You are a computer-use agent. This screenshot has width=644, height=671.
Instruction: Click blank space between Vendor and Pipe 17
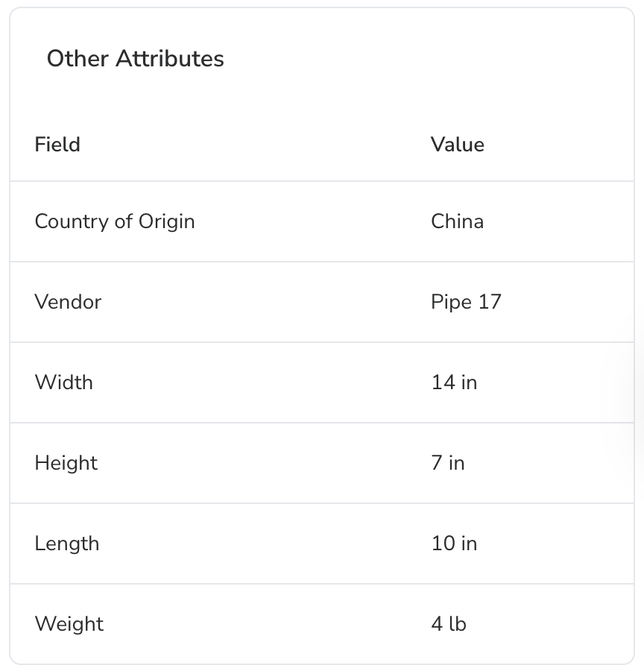261,302
